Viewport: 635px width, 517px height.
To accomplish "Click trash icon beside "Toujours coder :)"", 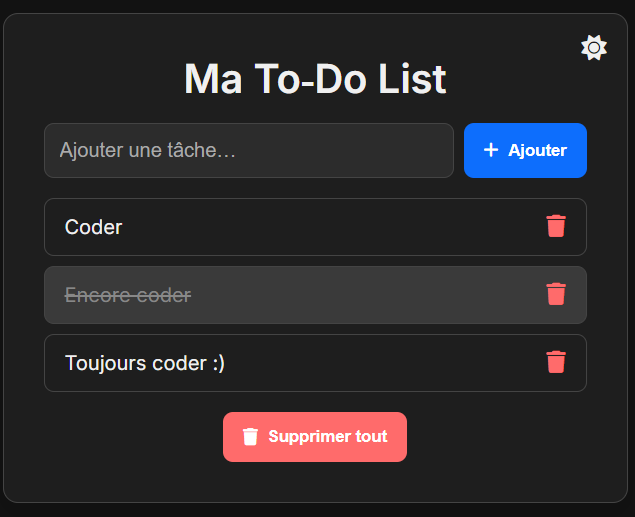I will (x=556, y=362).
